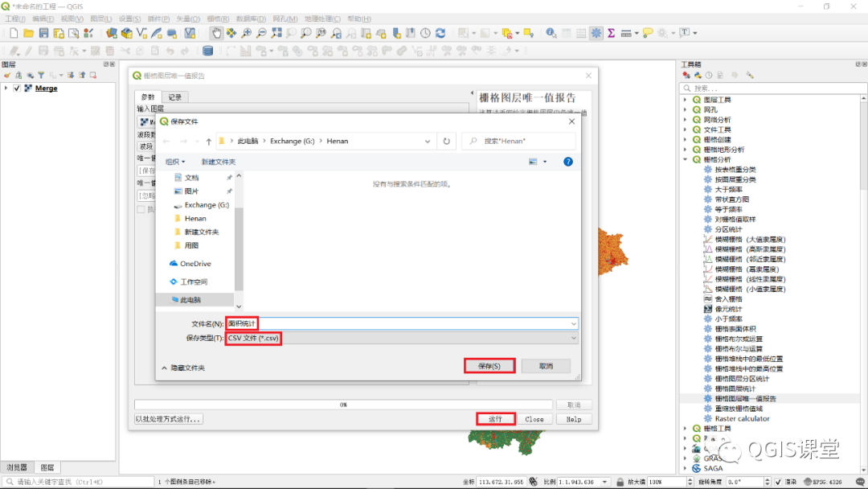
Task: Click the blue help question mark icon
Action: click(568, 162)
